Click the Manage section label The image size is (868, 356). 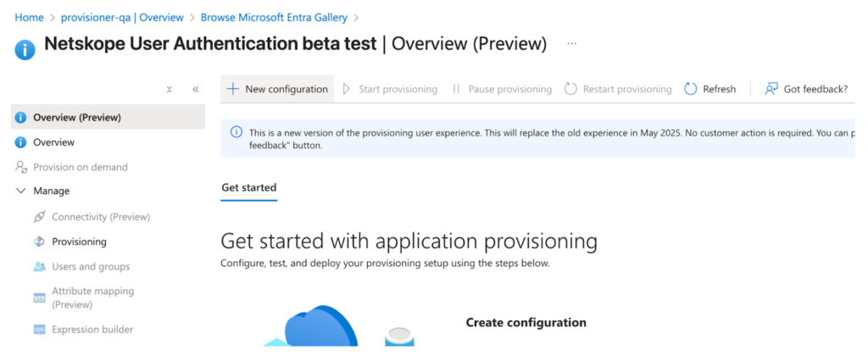(52, 191)
